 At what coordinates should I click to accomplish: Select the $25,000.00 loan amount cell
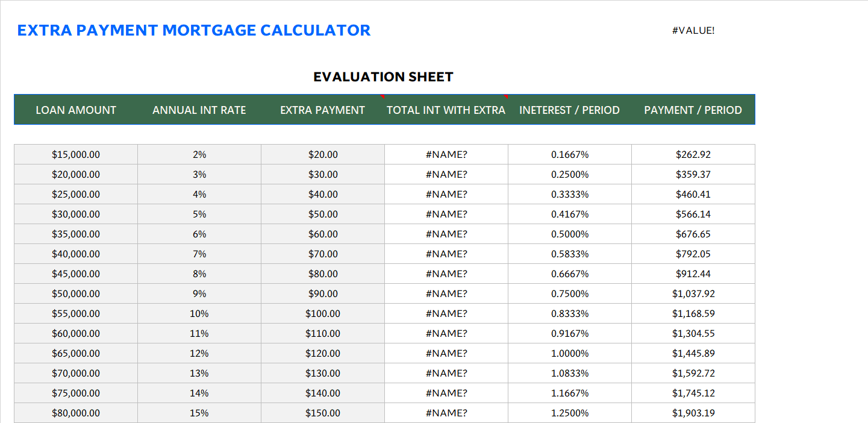point(76,194)
